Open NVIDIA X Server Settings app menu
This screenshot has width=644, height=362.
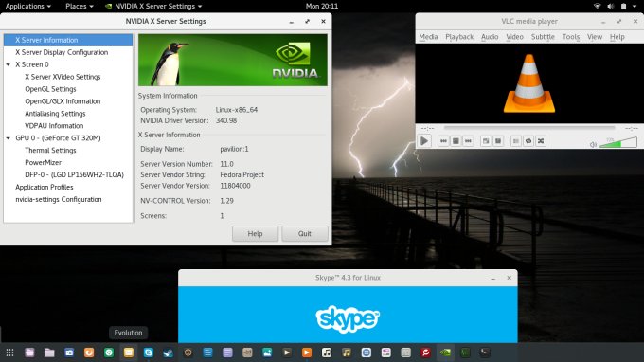click(153, 6)
